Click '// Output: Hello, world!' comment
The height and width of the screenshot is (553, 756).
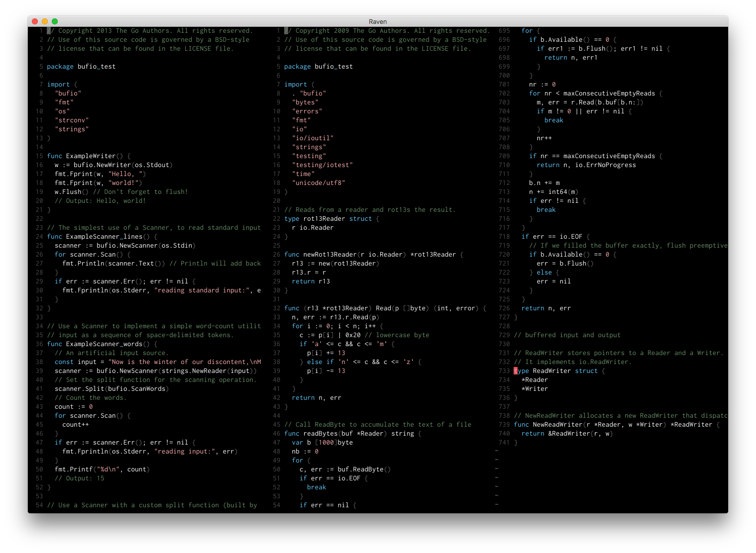[100, 201]
